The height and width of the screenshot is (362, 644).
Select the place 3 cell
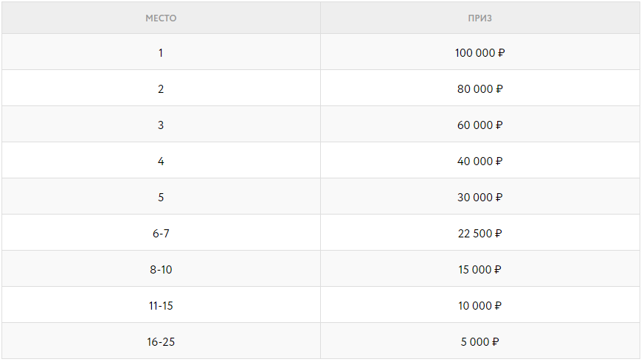click(x=161, y=125)
